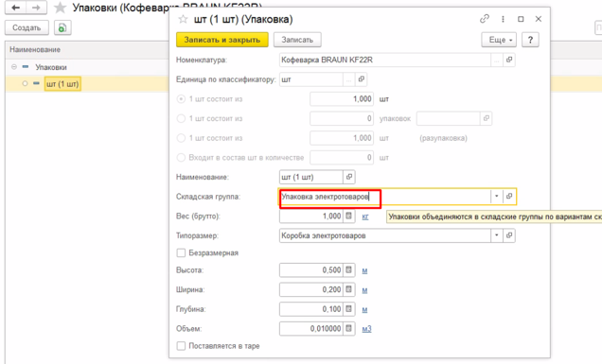This screenshot has height=364, width=602.
Task: Click Высота value field
Action: [x=311, y=270]
